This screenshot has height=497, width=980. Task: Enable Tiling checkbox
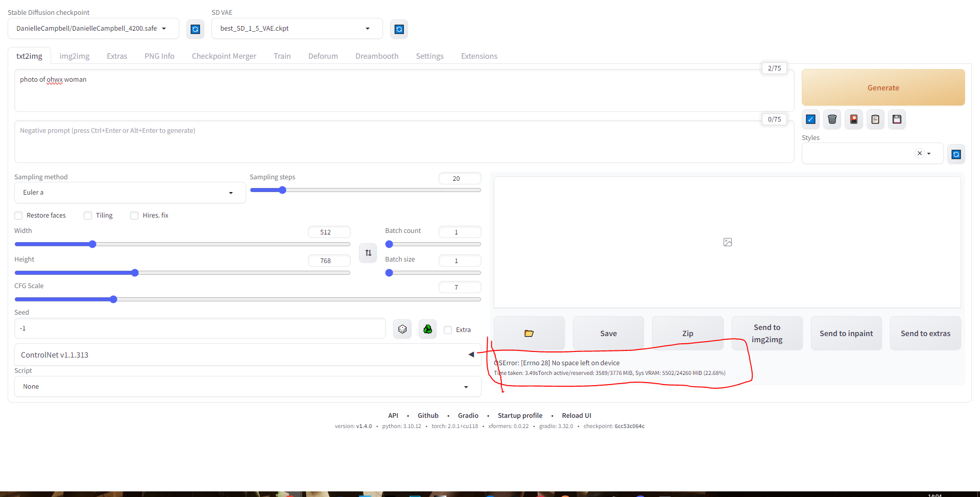point(88,216)
